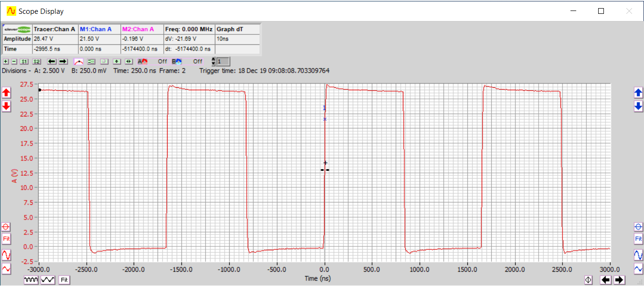Screen dimensions: 644x286
Task: Click the right arrow in the top toolbar
Action: click(x=63, y=62)
